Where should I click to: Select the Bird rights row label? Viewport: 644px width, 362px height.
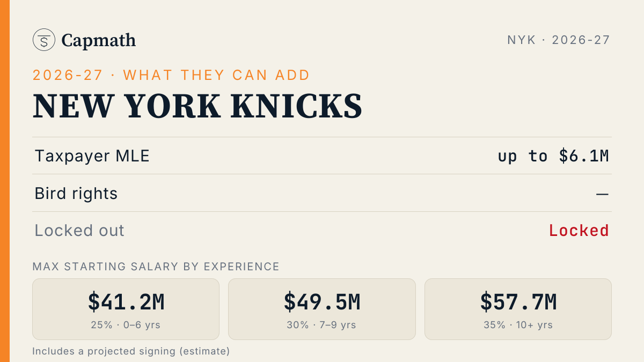(x=76, y=194)
